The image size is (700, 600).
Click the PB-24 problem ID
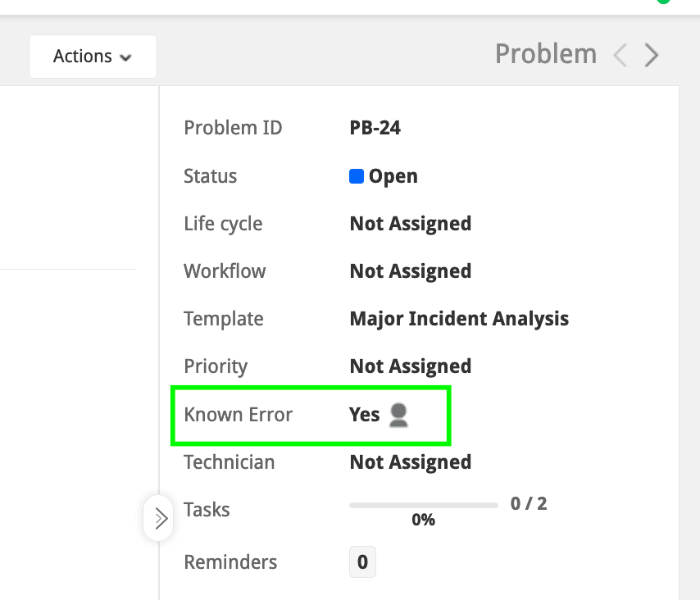(x=375, y=128)
